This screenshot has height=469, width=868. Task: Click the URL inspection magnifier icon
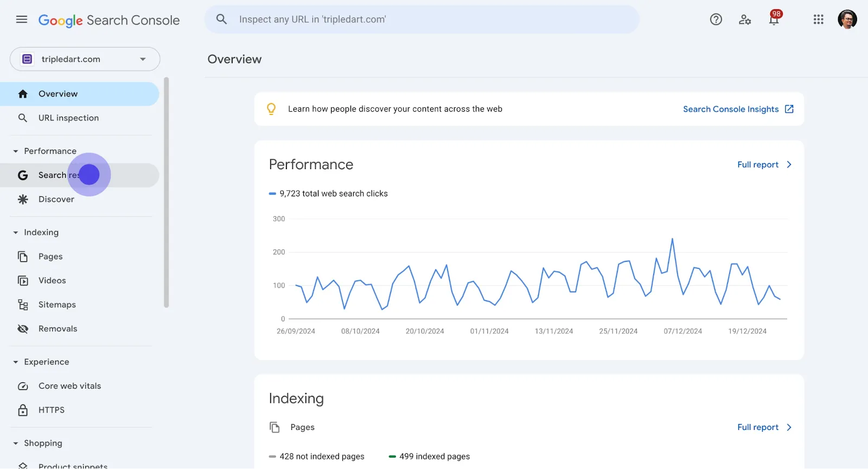click(23, 118)
